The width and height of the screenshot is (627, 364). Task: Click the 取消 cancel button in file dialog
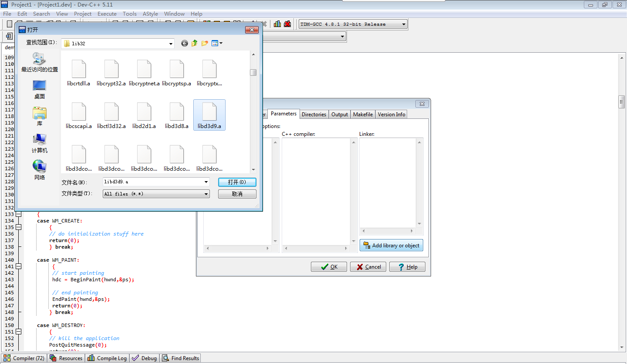[x=237, y=194]
